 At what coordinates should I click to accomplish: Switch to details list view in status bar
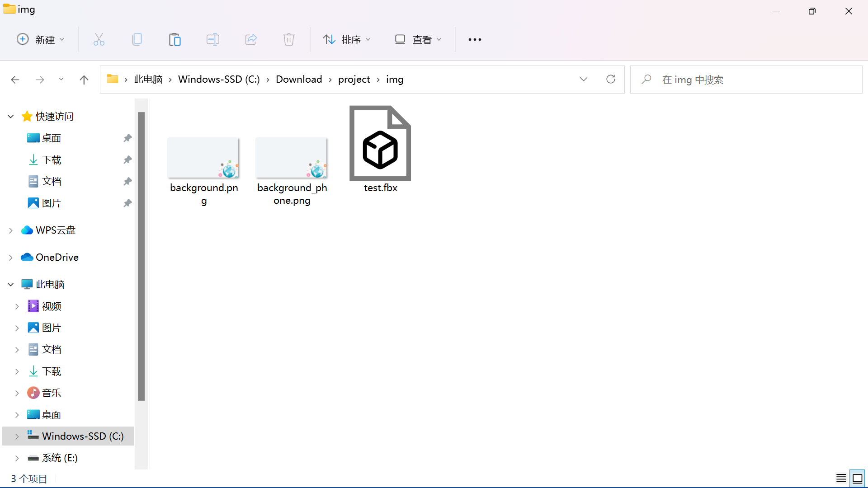(841, 478)
